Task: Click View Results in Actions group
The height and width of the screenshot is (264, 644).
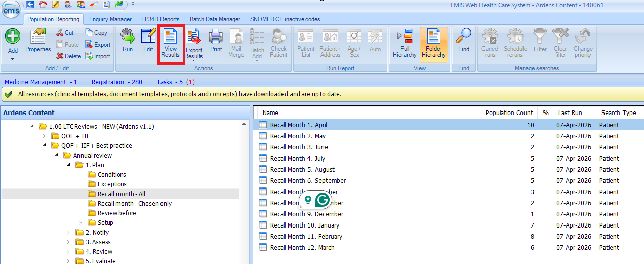Action: (171, 44)
